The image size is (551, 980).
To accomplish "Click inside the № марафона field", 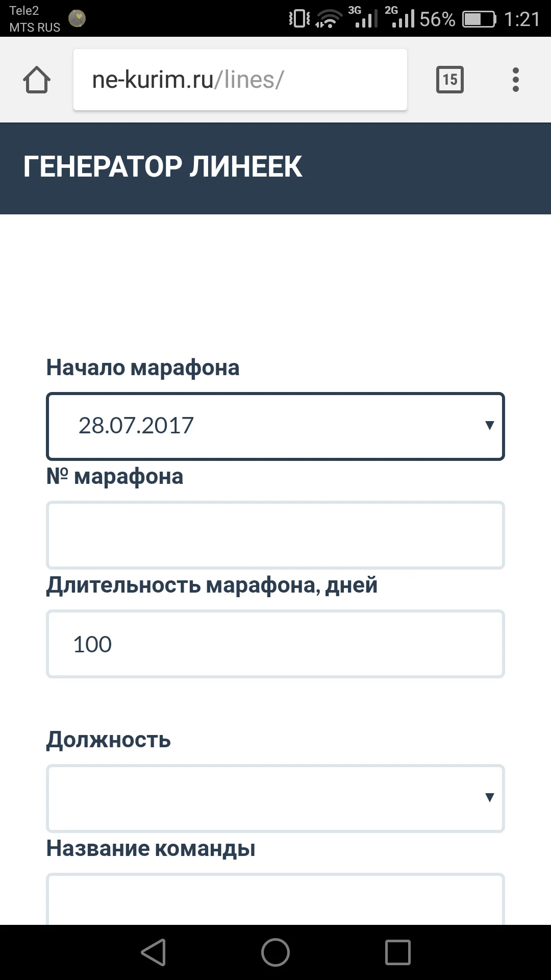I will click(x=275, y=535).
